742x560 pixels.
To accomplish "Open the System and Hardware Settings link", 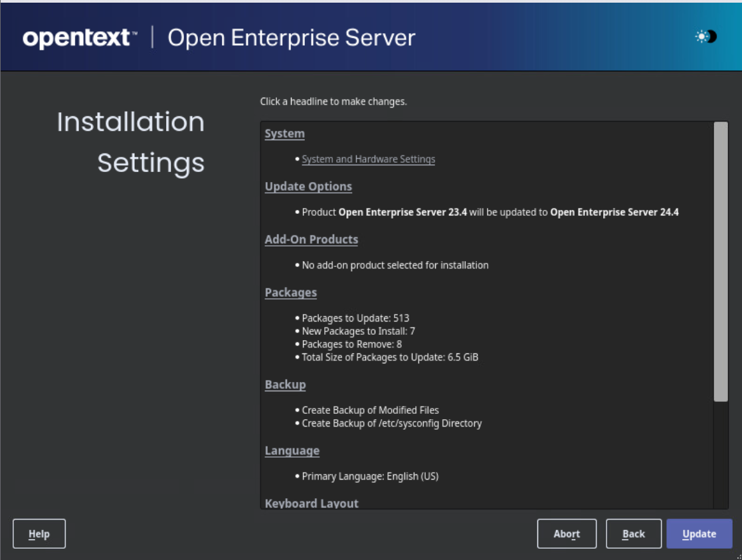I will (x=367, y=159).
